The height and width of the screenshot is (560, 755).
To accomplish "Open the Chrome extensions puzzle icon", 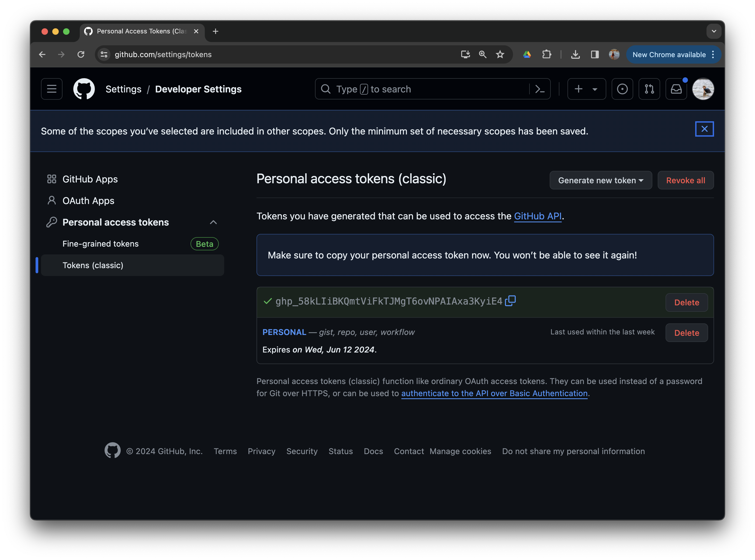I will 546,55.
